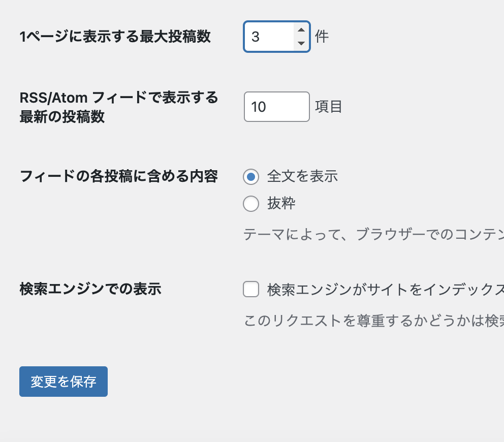Click the 検索エンジンでの表示 heading
Screen dimensions: 504x442
90,289
